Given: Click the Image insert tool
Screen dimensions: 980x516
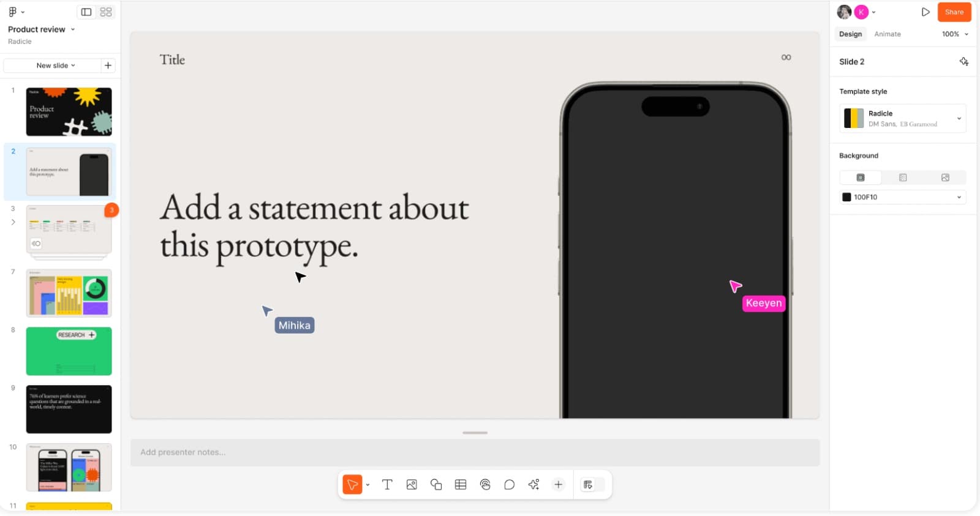Looking at the screenshot, I should coord(412,485).
